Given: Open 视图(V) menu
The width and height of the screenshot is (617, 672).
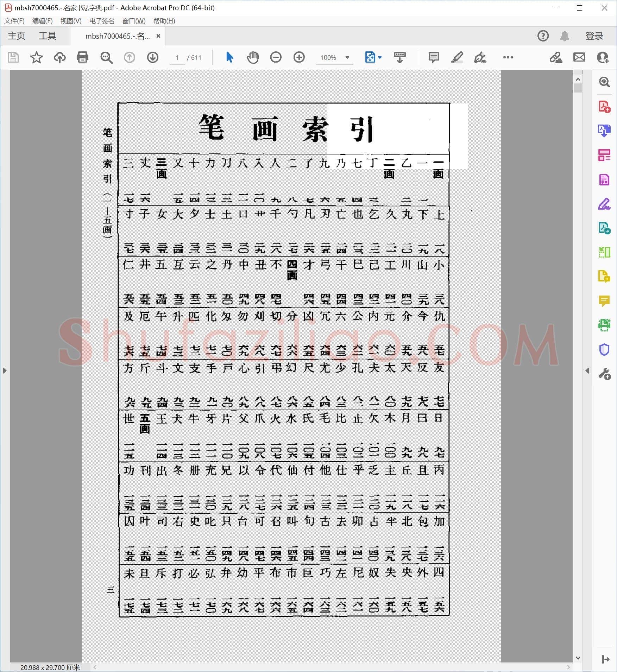Looking at the screenshot, I should click(x=71, y=21).
